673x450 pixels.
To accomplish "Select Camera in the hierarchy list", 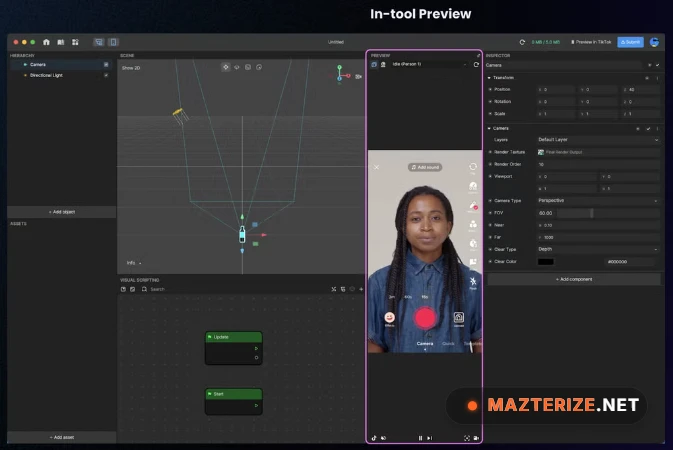I will [40, 64].
